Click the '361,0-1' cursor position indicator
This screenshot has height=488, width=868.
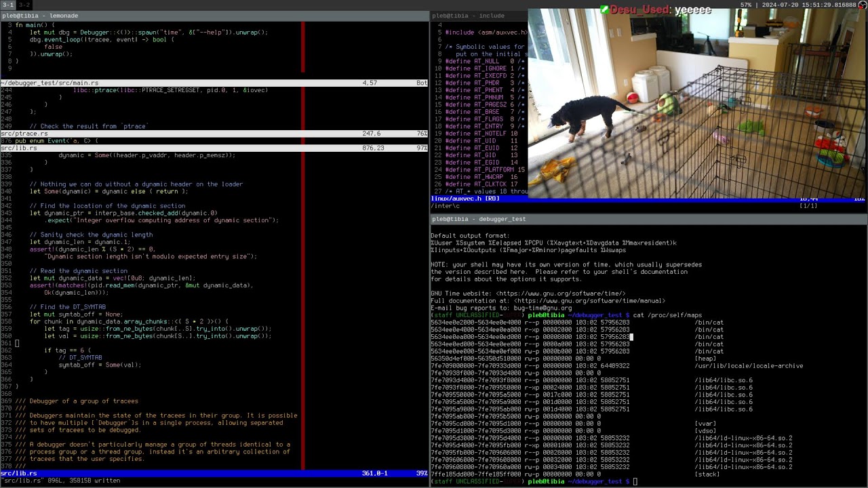[x=374, y=473]
